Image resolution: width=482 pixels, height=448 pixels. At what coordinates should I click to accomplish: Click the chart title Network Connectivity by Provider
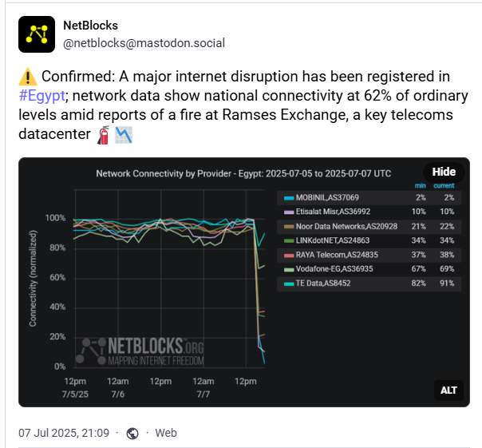pos(164,173)
